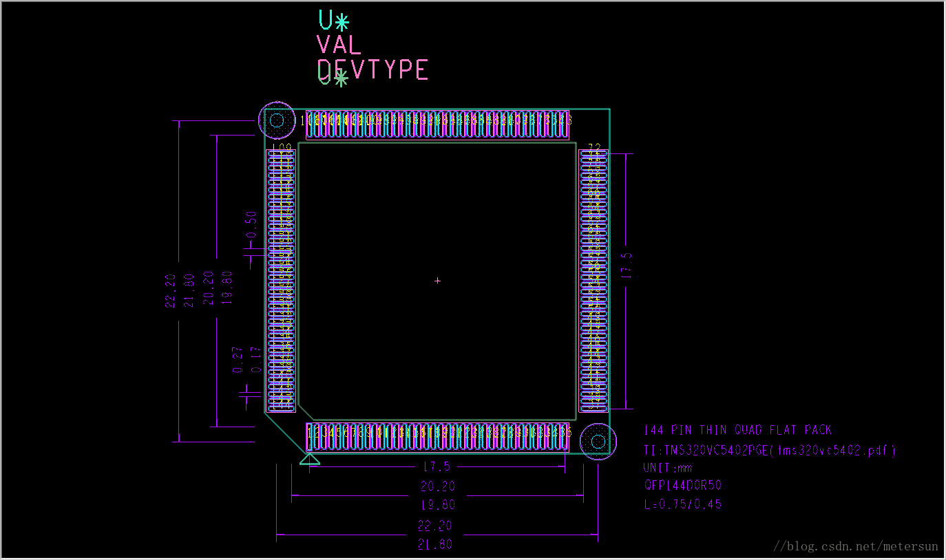
Task: Click the QFP144D0R50 footprint name text
Action: pos(682,485)
